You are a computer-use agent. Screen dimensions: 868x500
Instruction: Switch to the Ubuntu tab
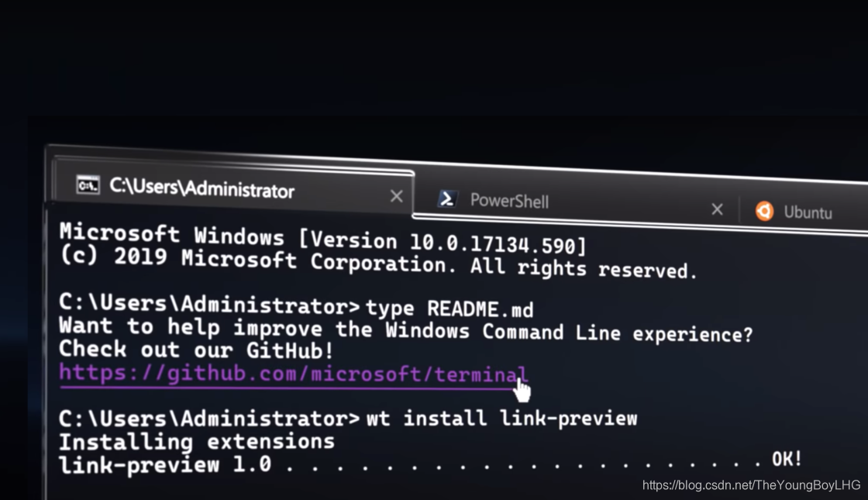pyautogui.click(x=804, y=212)
